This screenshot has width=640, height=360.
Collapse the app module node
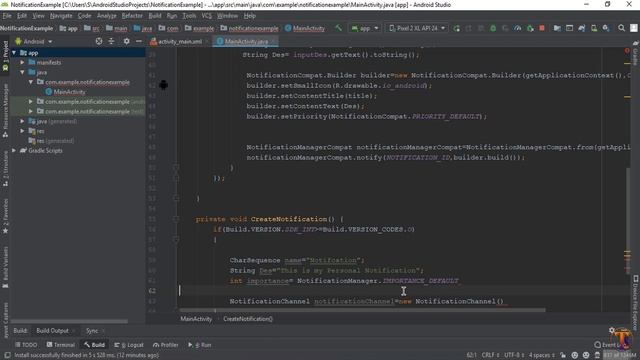click(14, 53)
